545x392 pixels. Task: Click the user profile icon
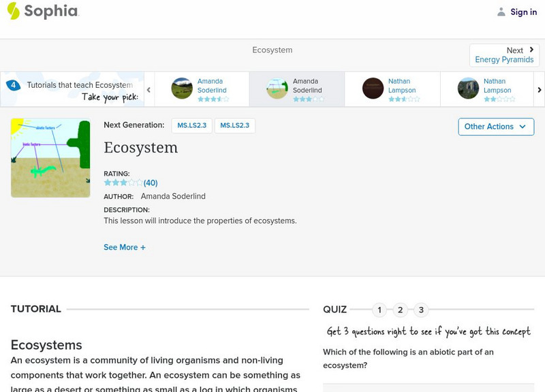501,12
